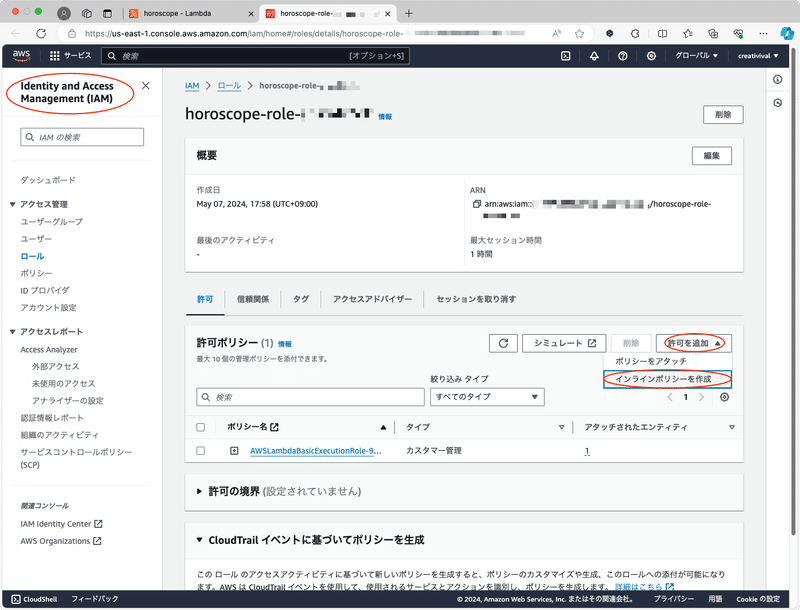Open the notifications bell

(594, 56)
